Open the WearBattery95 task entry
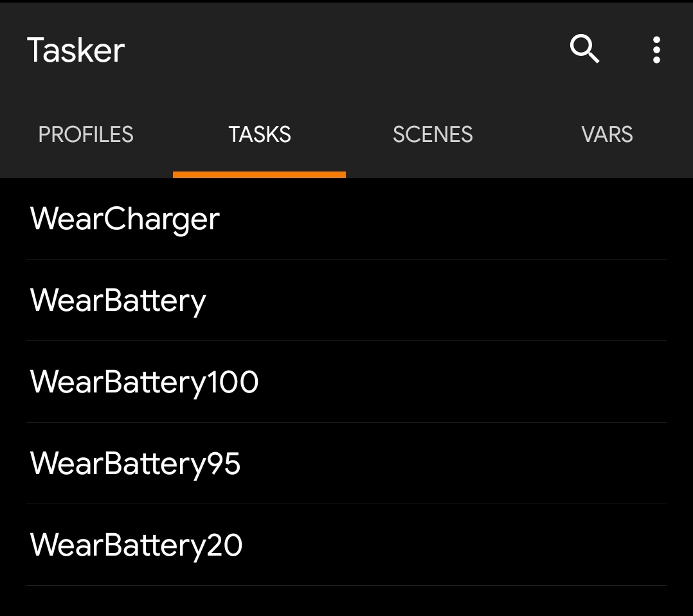The width and height of the screenshot is (693, 616). (x=136, y=464)
